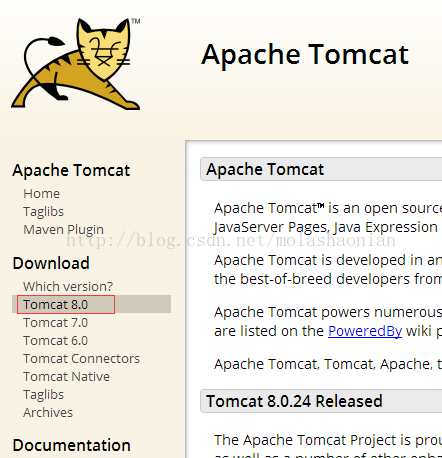Follow the PoweredBy wiki link
This screenshot has width=442, height=458.
pos(365,331)
